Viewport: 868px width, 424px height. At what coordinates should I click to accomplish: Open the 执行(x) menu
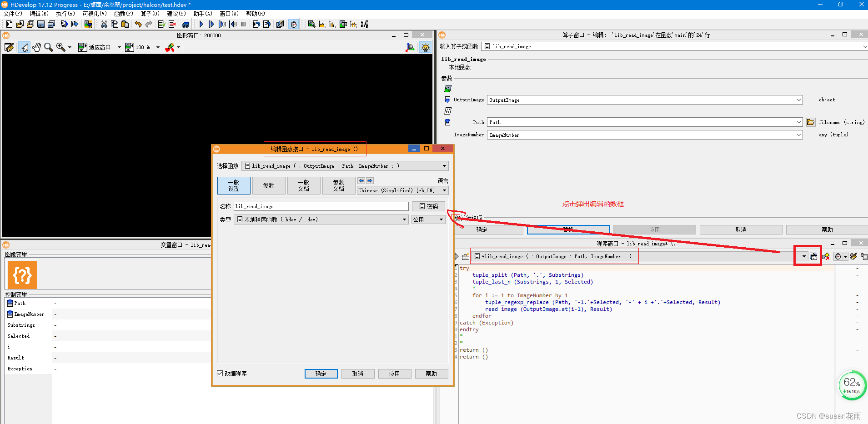(65, 14)
